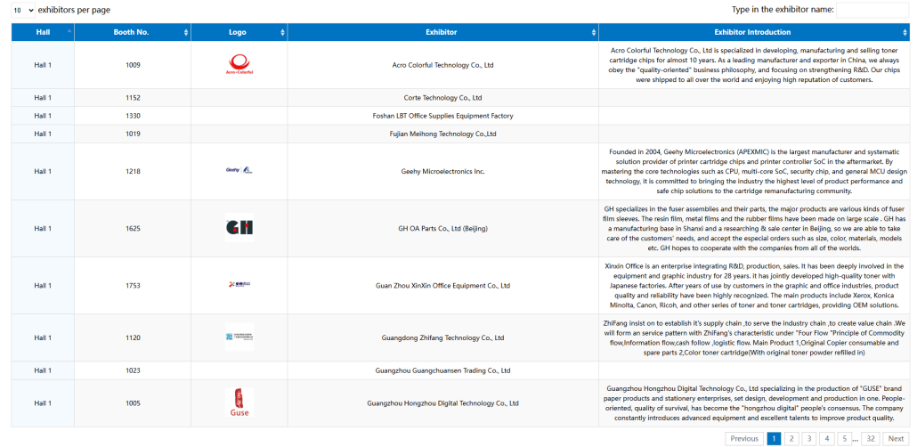The width and height of the screenshot is (917, 447).
Task: Focus the exhibitor name search field
Action: tap(871, 10)
